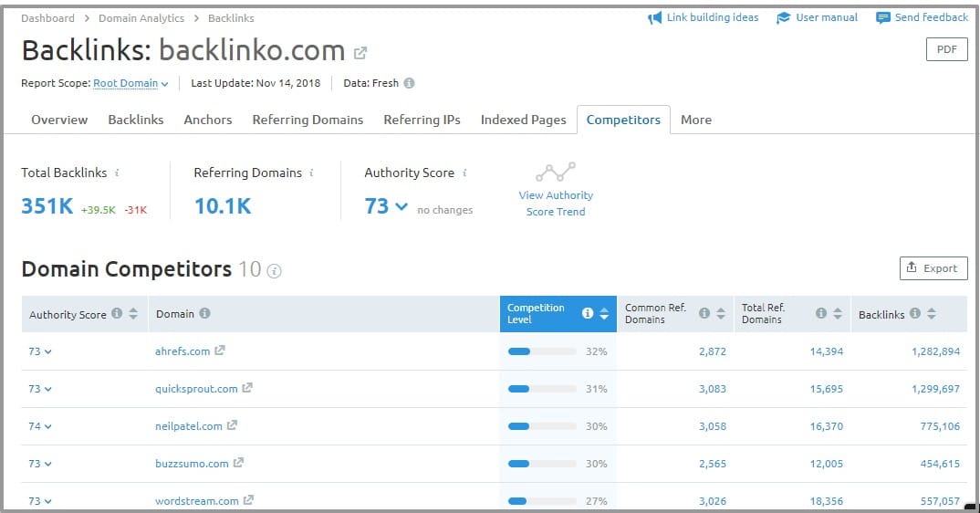Viewport: 980px width, 513px height.
Task: Sort by Common Ref. Domains arrows
Action: pos(721,313)
